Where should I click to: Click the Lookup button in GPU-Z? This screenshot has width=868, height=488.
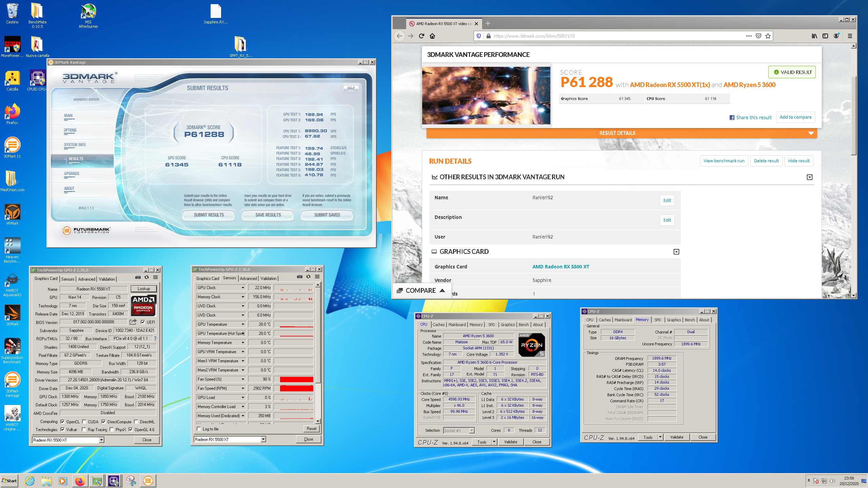pyautogui.click(x=144, y=289)
